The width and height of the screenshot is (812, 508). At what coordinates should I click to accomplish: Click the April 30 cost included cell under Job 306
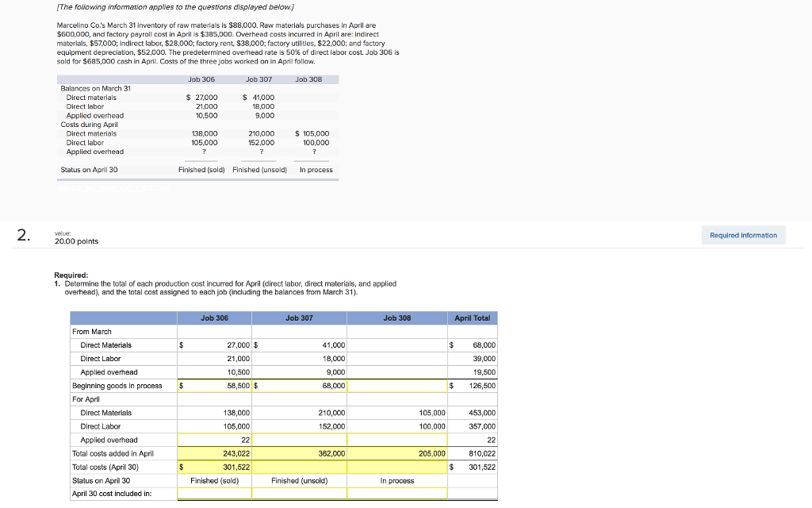(214, 494)
